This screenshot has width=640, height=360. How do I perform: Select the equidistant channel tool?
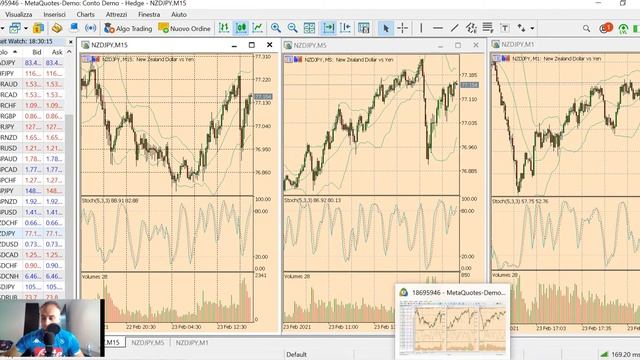coord(471,28)
